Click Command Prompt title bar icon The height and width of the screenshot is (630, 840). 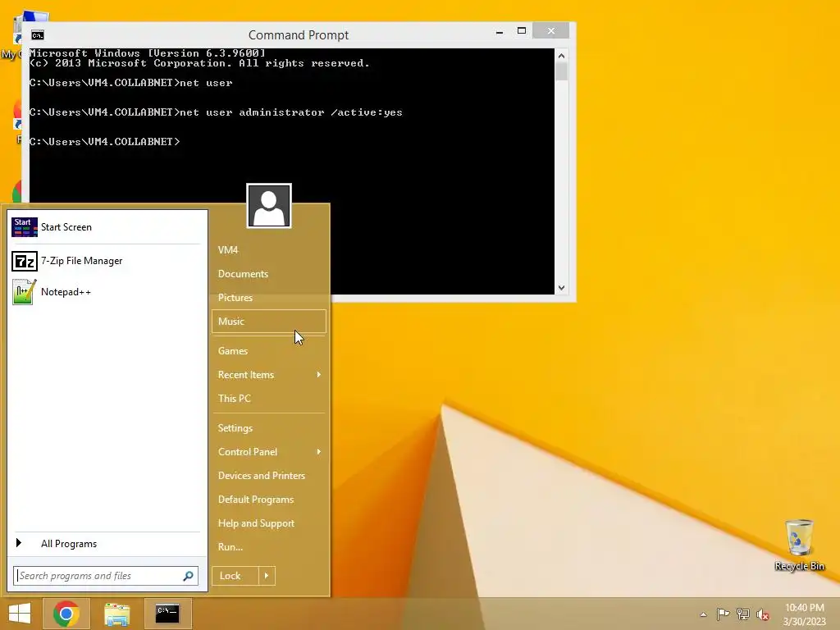pyautogui.click(x=38, y=35)
